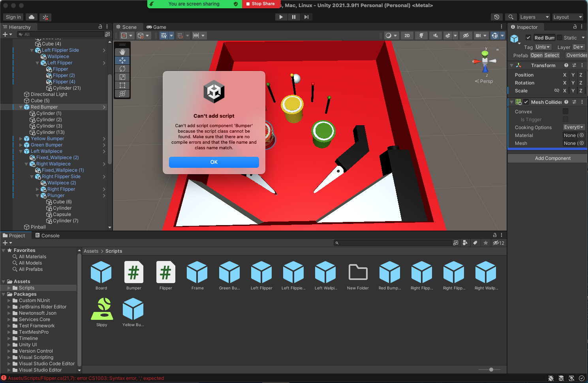Switch to the Game tab

[156, 27]
